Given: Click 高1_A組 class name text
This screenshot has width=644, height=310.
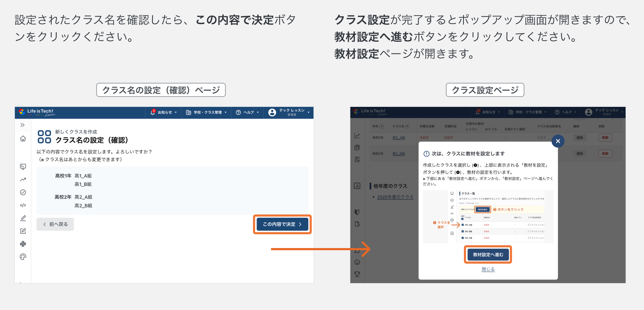Looking at the screenshot, I should 83,176.
